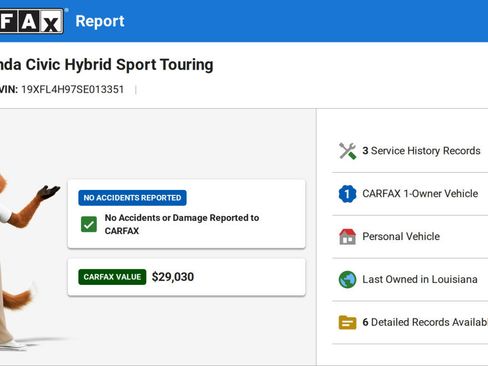
Task: Click the house Personal Vehicle icon
Action: 347,237
